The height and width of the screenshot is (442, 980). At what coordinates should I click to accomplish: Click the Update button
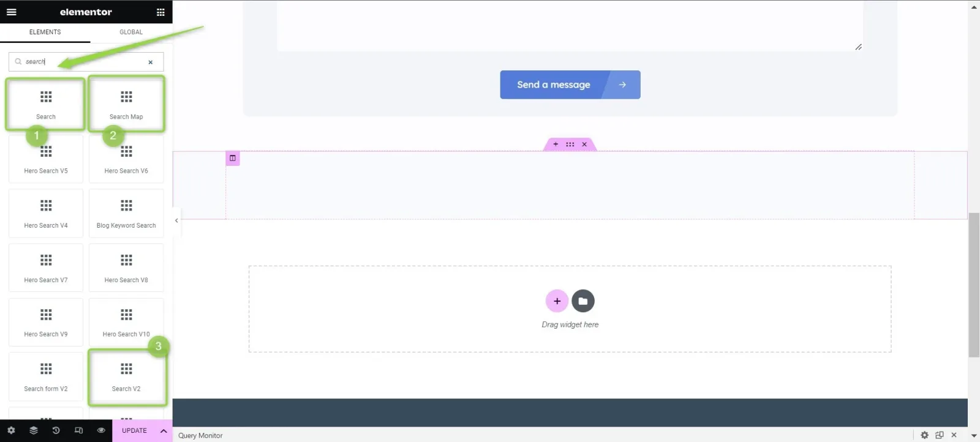tap(134, 430)
